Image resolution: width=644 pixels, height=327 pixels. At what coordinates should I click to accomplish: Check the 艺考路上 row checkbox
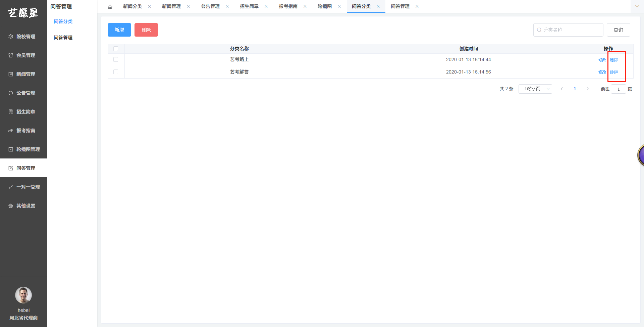[x=116, y=59]
